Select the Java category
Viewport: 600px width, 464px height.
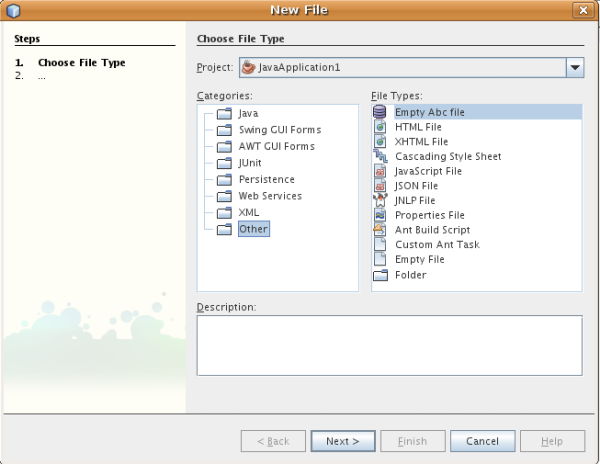(x=248, y=114)
